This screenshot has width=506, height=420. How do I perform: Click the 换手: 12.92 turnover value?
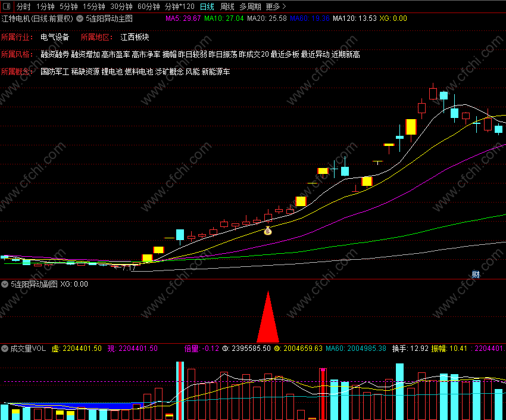pyautogui.click(x=410, y=349)
